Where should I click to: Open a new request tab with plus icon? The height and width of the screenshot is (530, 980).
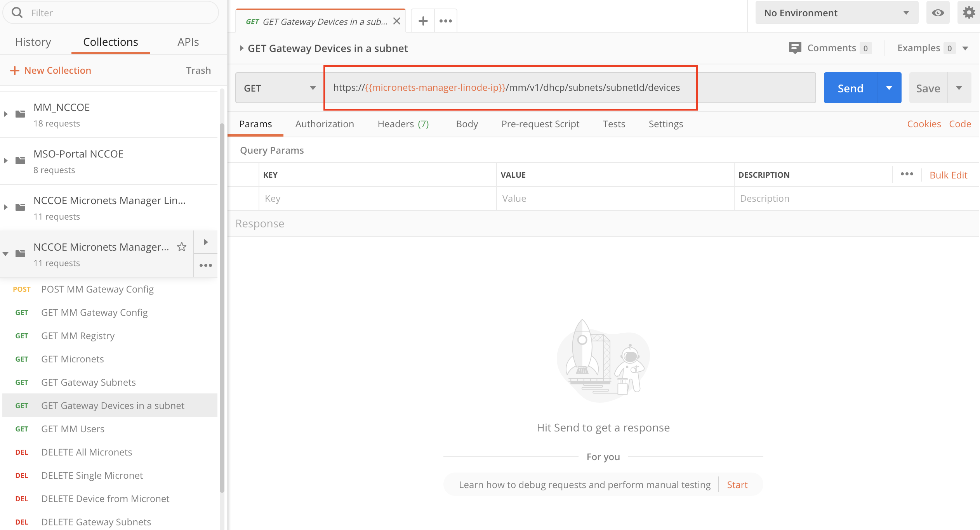tap(423, 21)
